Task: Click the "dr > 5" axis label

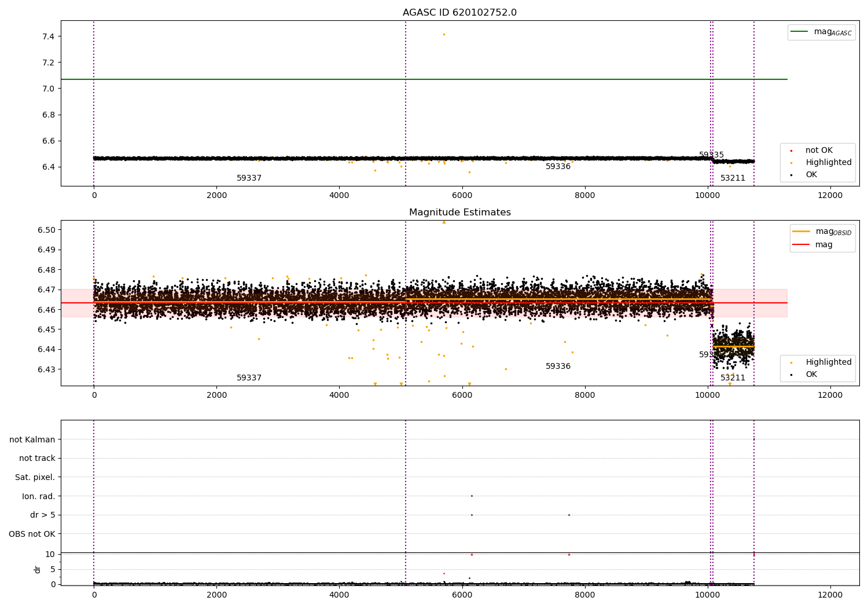Action: click(x=43, y=515)
